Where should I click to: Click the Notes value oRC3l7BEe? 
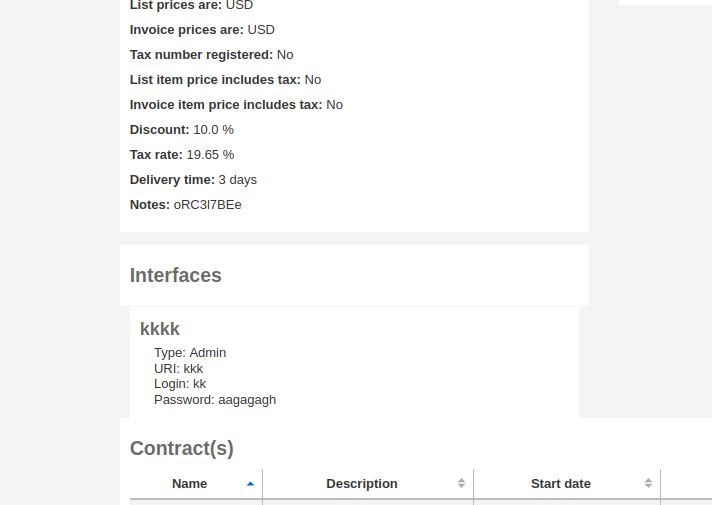point(207,205)
